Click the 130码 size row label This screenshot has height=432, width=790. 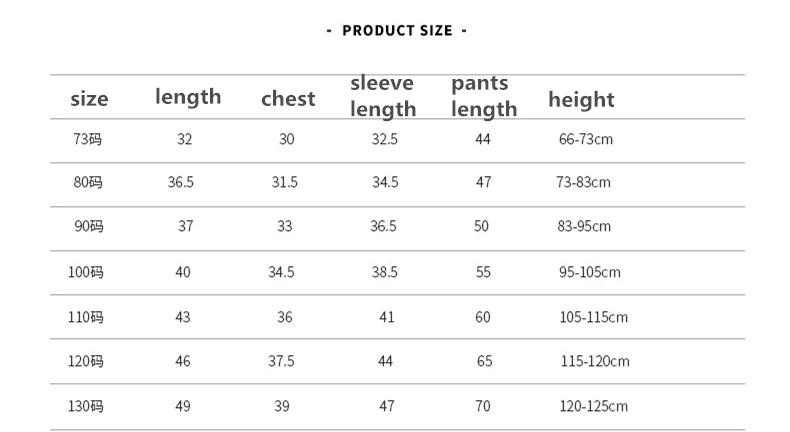[x=86, y=406]
